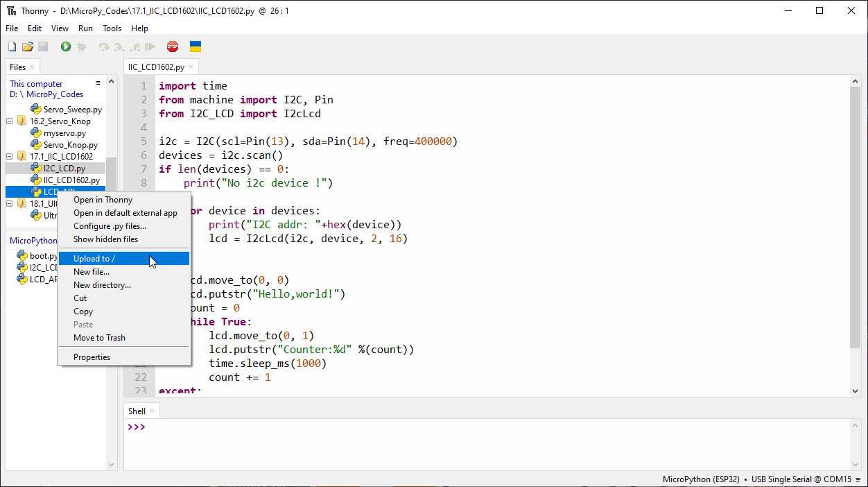868x487 pixels.
Task: Open the Help menu
Action: point(140,28)
